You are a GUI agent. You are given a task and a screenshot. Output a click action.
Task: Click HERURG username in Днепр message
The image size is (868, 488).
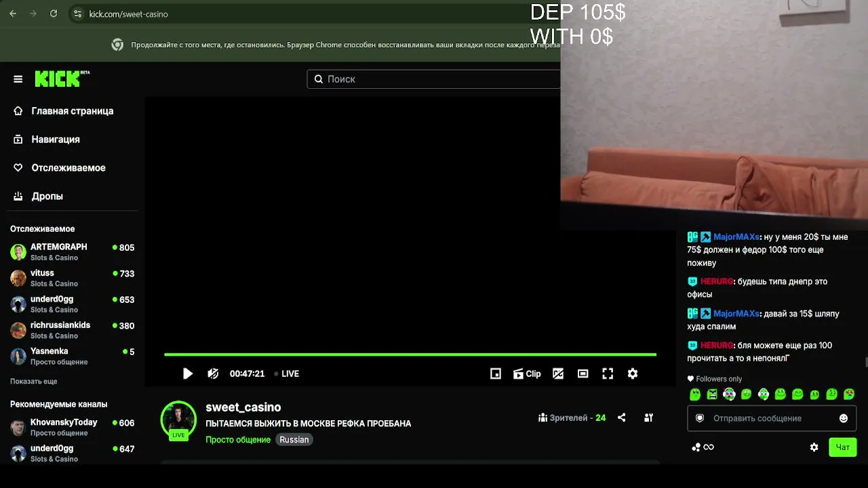click(717, 281)
